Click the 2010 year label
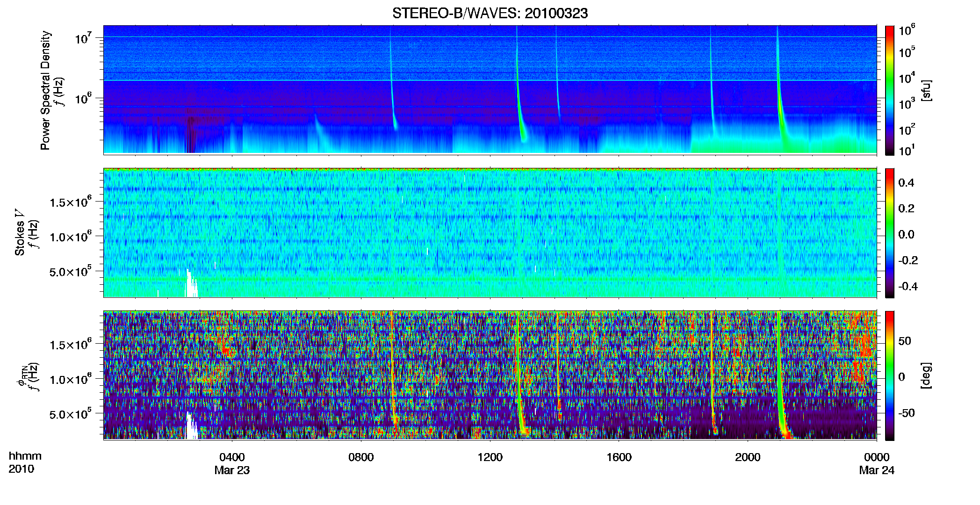The height and width of the screenshot is (505, 980). pos(22,469)
